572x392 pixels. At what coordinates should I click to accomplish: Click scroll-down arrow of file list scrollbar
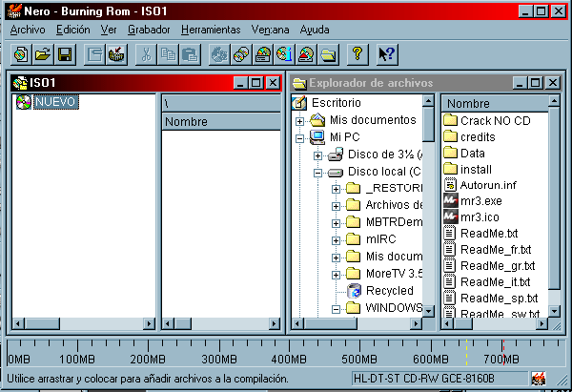(554, 311)
